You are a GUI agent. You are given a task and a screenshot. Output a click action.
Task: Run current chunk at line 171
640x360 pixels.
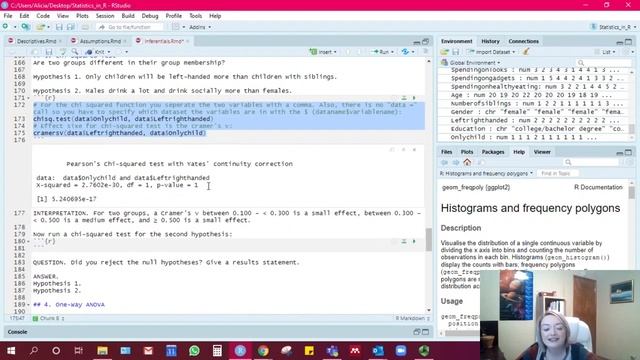pyautogui.click(x=414, y=98)
